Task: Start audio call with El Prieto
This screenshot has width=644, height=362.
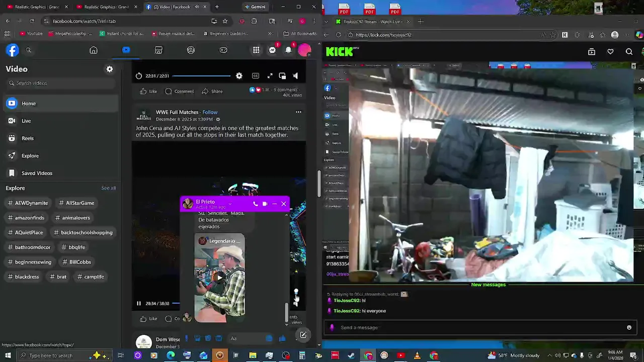Action: pyautogui.click(x=255, y=204)
